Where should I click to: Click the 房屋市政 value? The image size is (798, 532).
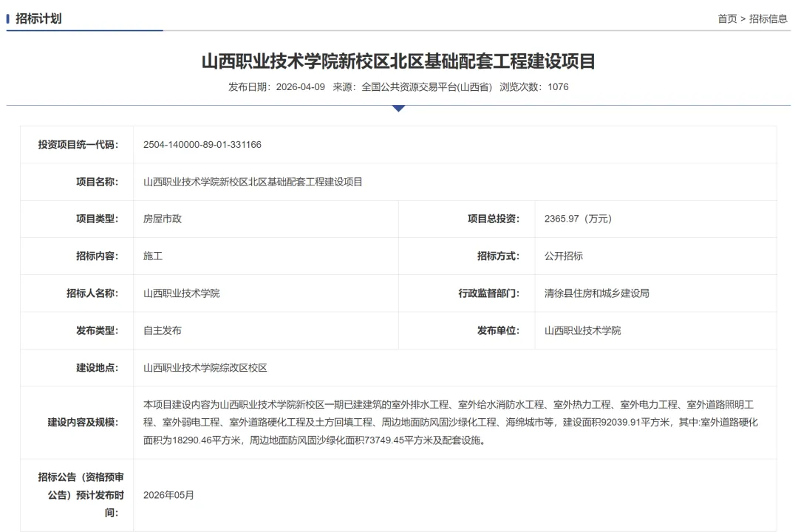163,219
